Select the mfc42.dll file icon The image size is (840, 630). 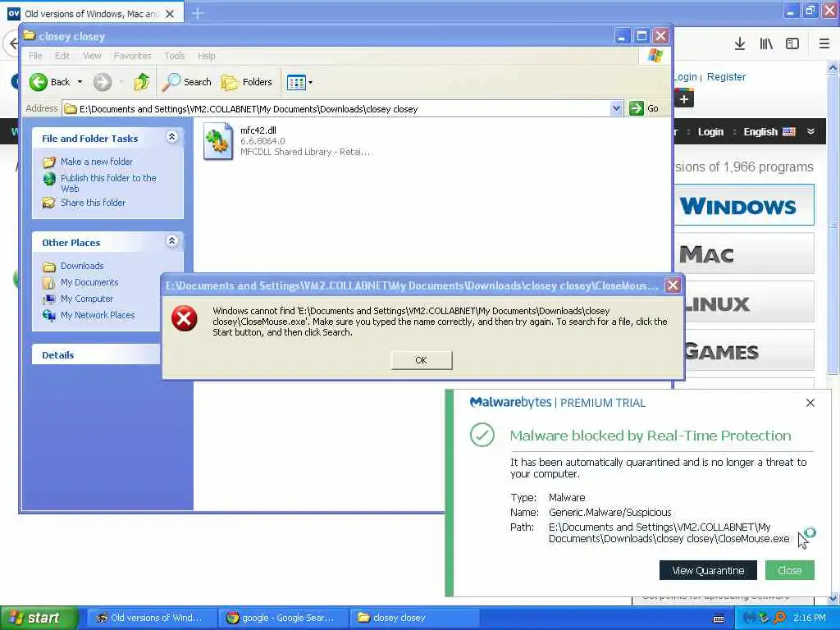coord(218,141)
